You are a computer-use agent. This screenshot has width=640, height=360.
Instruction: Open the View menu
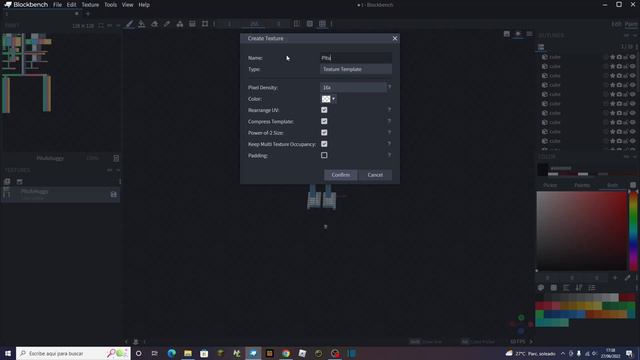pos(127,5)
